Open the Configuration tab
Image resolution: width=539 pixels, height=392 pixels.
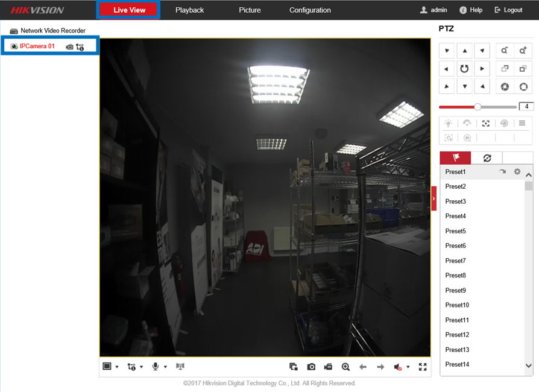click(310, 10)
